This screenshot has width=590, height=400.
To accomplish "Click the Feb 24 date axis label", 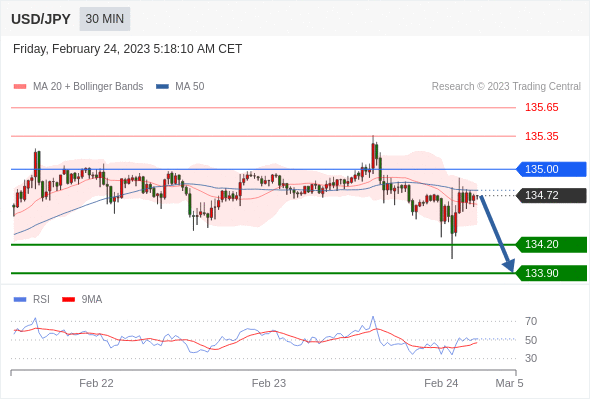I will pyautogui.click(x=441, y=383).
